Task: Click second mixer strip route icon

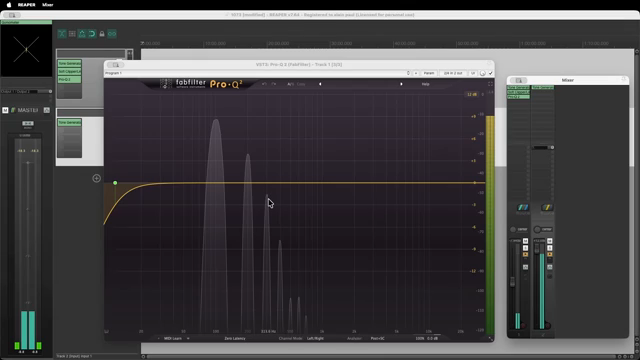Action: coord(547,208)
